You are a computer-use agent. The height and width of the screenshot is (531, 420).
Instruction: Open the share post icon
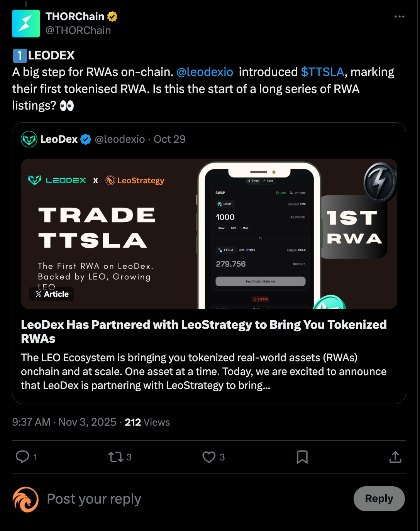pyautogui.click(x=395, y=457)
